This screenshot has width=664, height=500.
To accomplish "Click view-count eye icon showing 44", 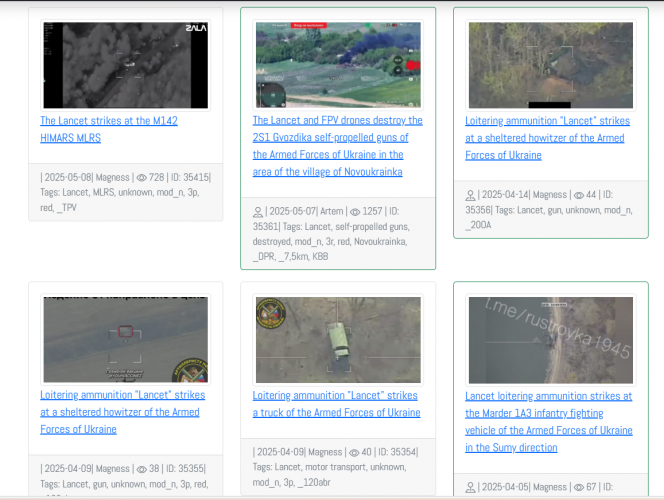I will click(x=578, y=195).
